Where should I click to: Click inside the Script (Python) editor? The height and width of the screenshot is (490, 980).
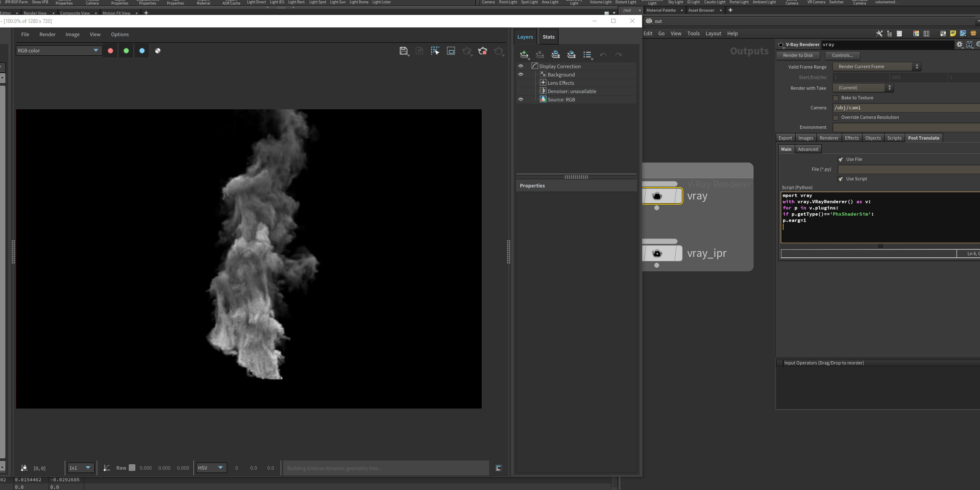tap(880, 217)
